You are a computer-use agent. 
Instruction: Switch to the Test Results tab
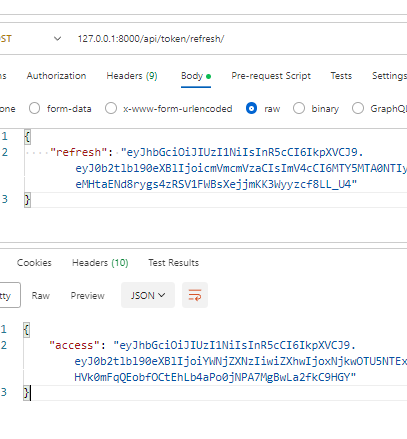(173, 263)
